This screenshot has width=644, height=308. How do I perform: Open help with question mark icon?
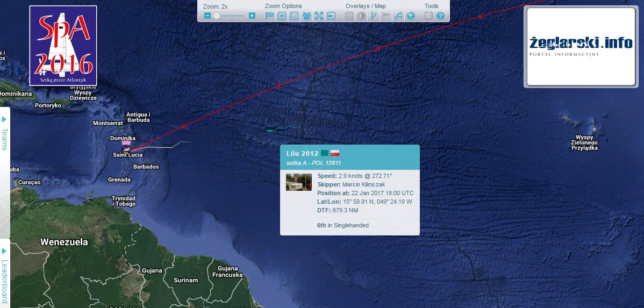pyautogui.click(x=440, y=16)
